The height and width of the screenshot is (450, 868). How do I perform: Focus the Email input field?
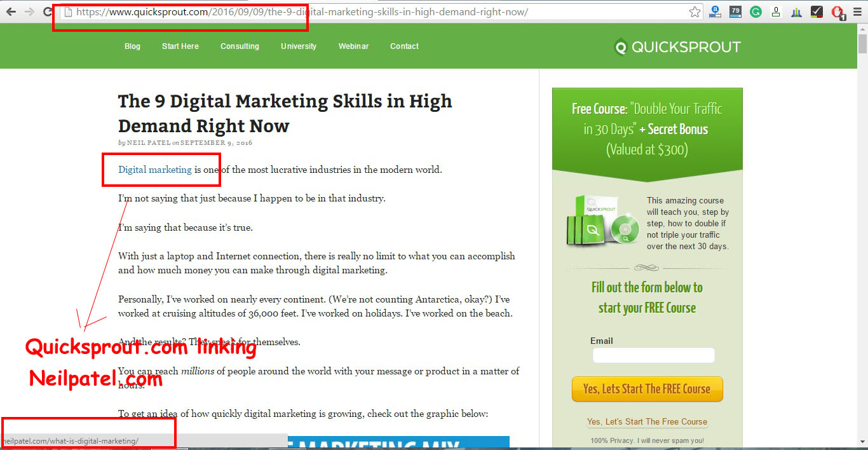653,355
